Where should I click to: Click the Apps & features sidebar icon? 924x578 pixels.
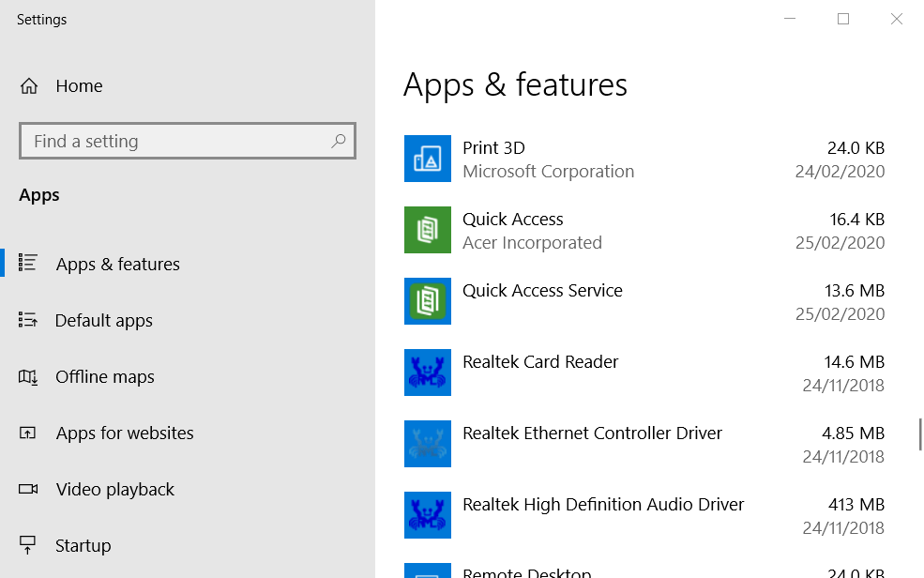pyautogui.click(x=28, y=263)
